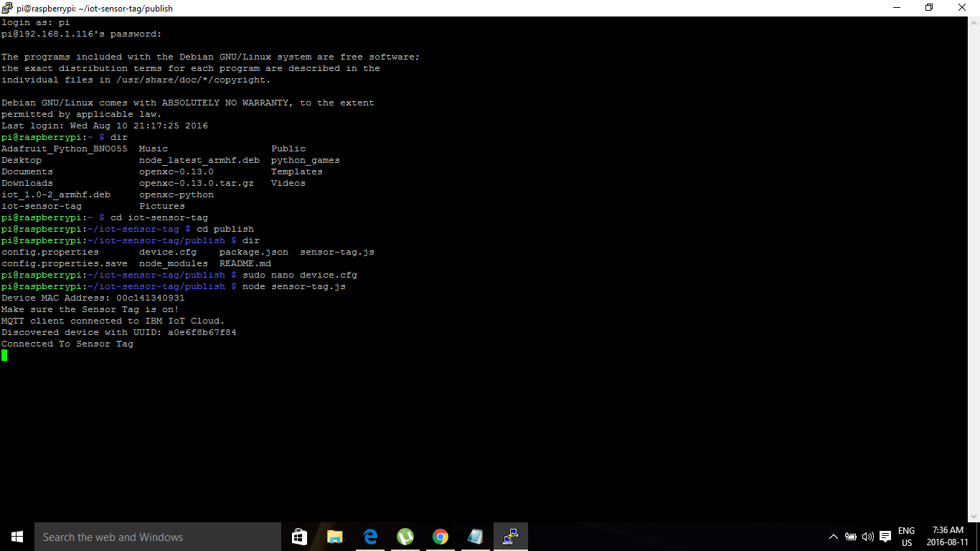This screenshot has width=980, height=551.
Task: Click the 'sudo nano device.cfg' command
Action: tap(300, 275)
